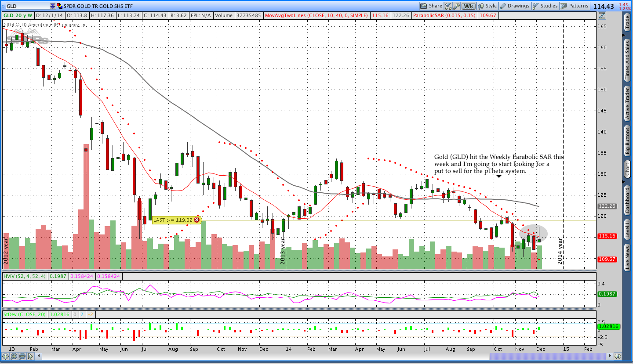The height and width of the screenshot is (364, 633).
Task: Select the pointer cursor tool
Action: pos(30,356)
